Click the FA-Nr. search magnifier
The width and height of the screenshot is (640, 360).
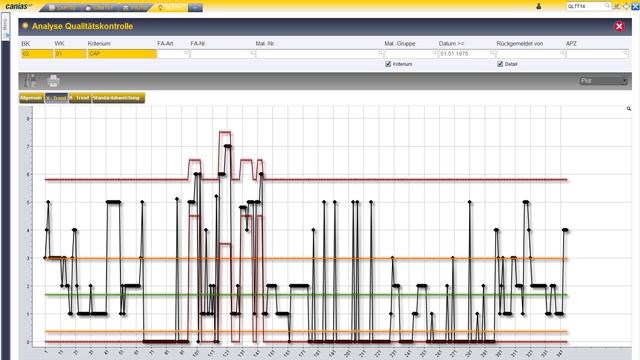click(252, 53)
